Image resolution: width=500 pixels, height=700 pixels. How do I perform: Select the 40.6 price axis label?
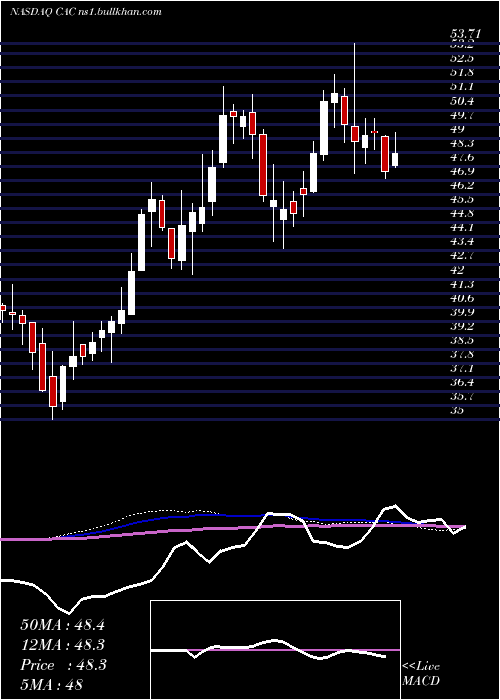point(464,298)
